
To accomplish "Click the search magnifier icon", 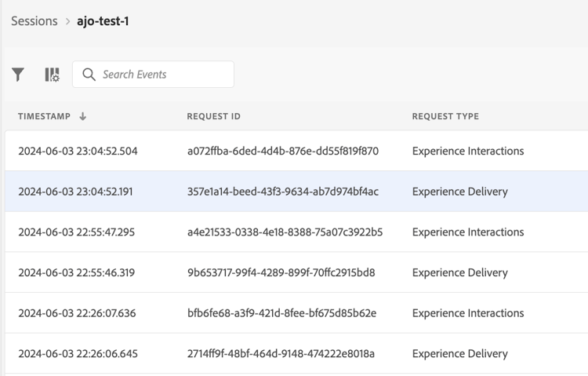I will click(x=89, y=75).
